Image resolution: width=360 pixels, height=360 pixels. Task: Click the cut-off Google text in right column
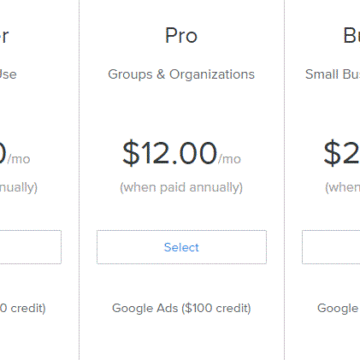tap(338, 308)
